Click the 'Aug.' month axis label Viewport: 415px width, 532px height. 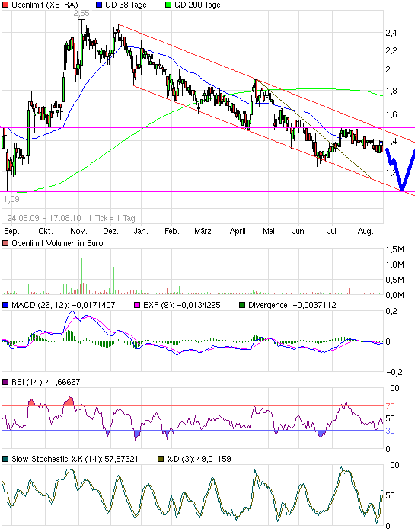[x=366, y=232]
